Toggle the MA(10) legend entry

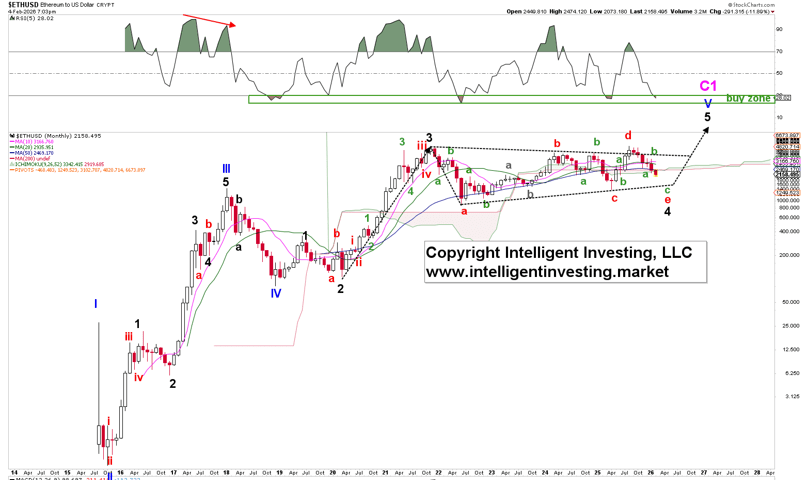pos(33,142)
